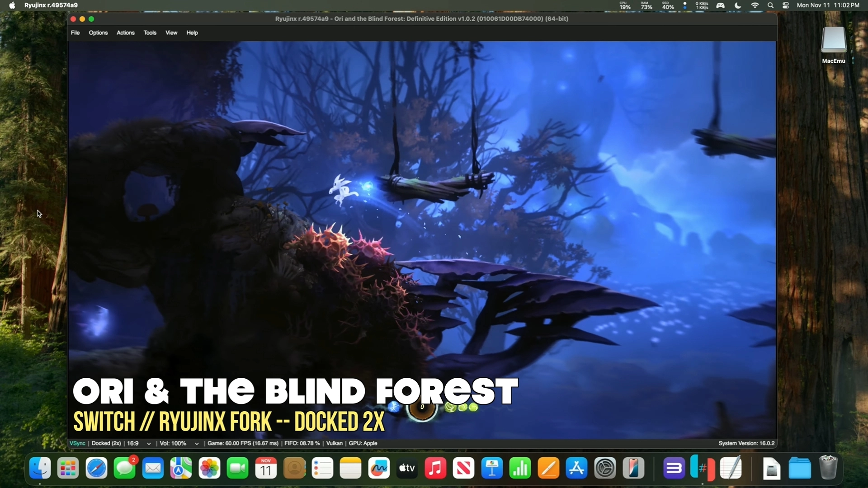The width and height of the screenshot is (868, 488).
Task: Open the Options menu
Action: pyautogui.click(x=98, y=33)
